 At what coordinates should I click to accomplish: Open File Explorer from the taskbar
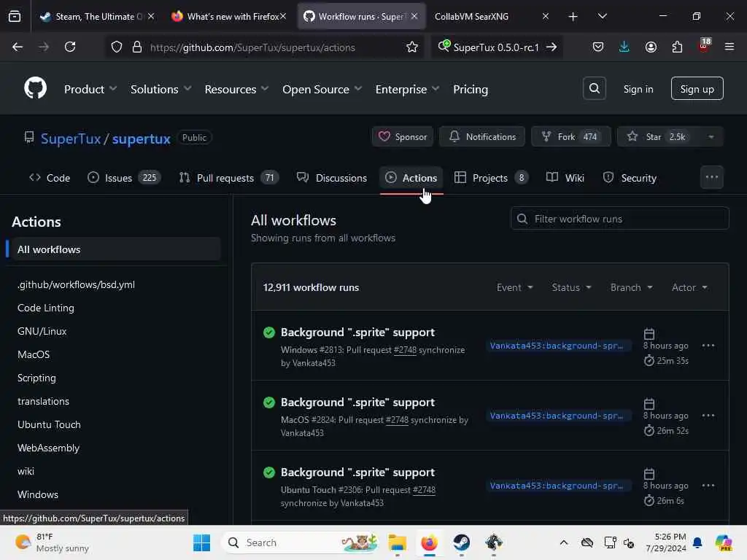pyautogui.click(x=397, y=542)
